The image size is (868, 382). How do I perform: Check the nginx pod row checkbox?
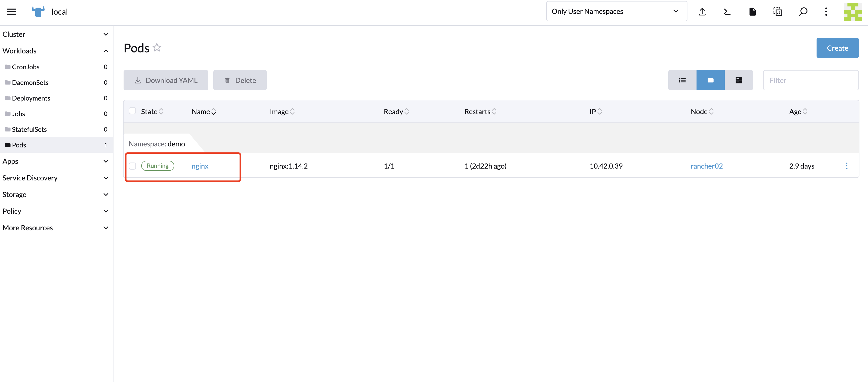click(132, 166)
